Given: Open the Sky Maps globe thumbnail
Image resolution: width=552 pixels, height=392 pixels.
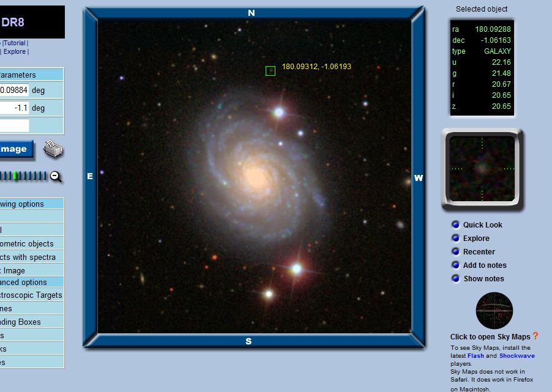Looking at the screenshot, I should [x=494, y=311].
